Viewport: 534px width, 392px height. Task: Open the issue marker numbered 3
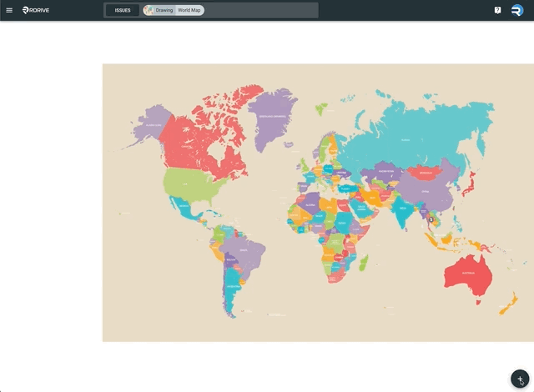pyautogui.click(x=431, y=219)
